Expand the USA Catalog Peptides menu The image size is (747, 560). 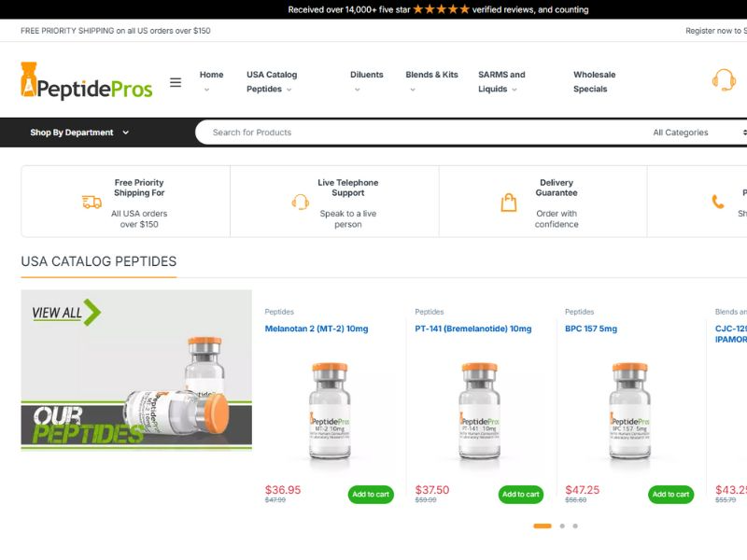coord(271,82)
